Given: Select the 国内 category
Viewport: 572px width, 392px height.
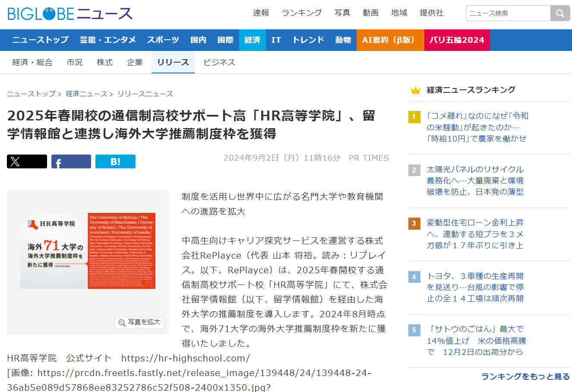Looking at the screenshot, I should (199, 40).
